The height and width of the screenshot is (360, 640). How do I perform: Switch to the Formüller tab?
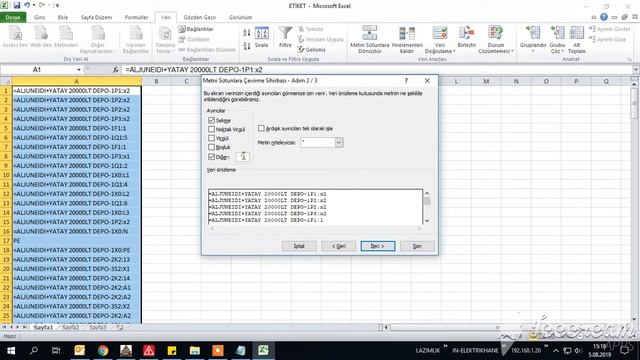[x=136, y=18]
